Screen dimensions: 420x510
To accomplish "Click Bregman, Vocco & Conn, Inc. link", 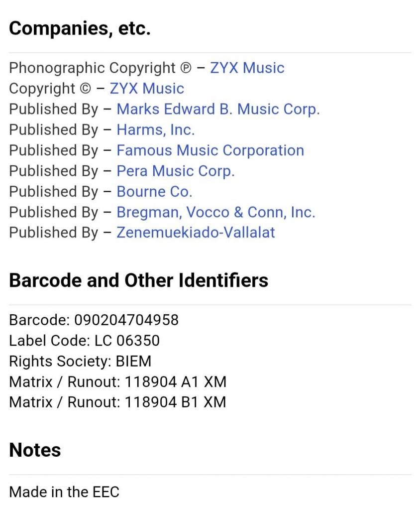I will point(215,212).
